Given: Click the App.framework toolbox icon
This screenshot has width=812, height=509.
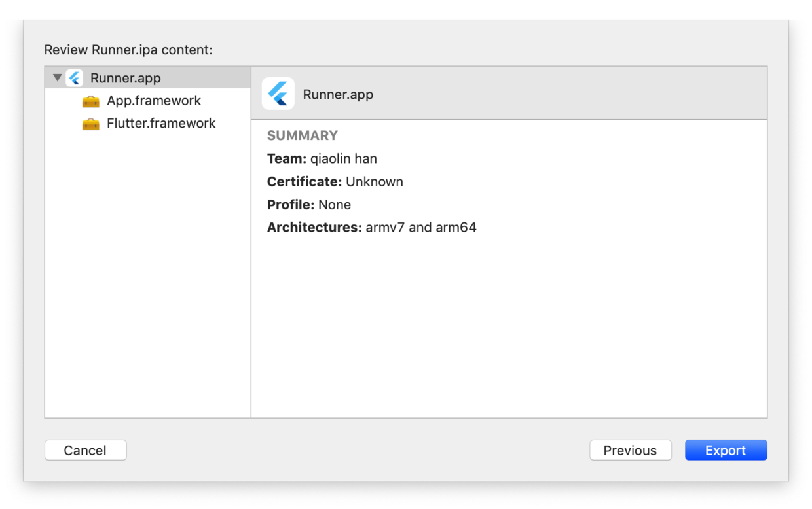Looking at the screenshot, I should pos(90,101).
